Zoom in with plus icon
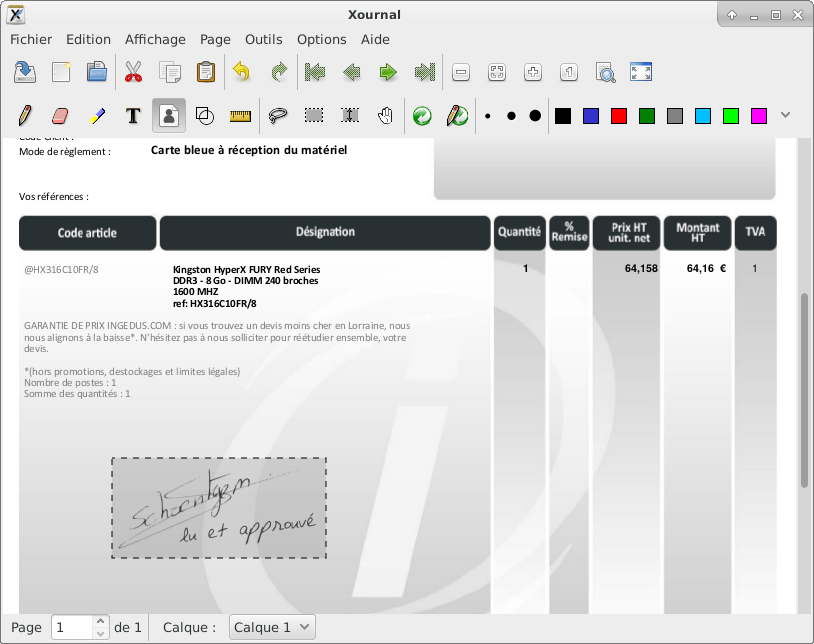 [533, 72]
